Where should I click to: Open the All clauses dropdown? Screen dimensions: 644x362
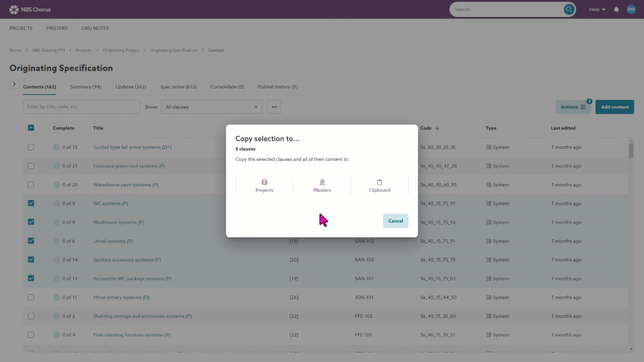coord(211,107)
